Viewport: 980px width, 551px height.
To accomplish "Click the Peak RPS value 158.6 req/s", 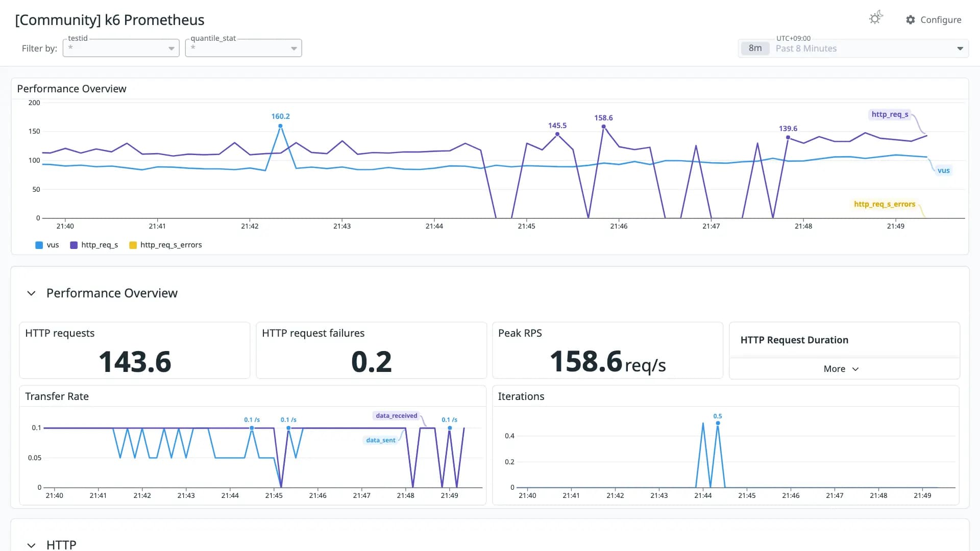I will 607,362.
